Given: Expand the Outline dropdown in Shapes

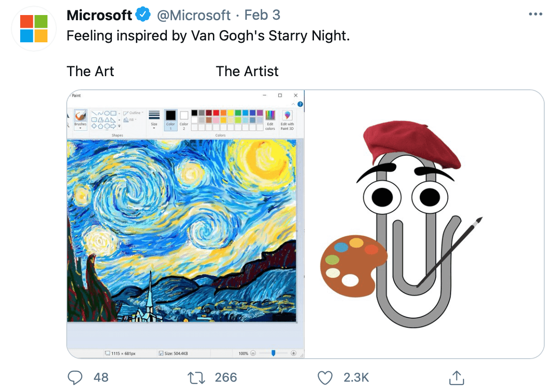Looking at the screenshot, I should click(x=133, y=113).
